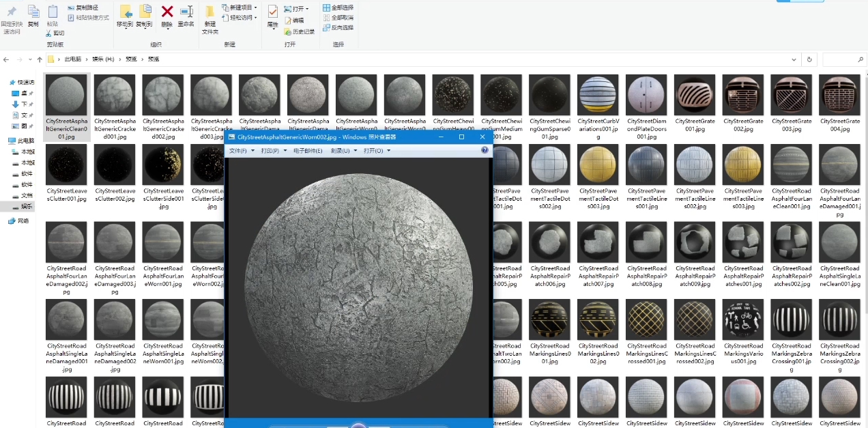
Task: Click the New Folder (新建文件夹) icon
Action: click(x=209, y=12)
